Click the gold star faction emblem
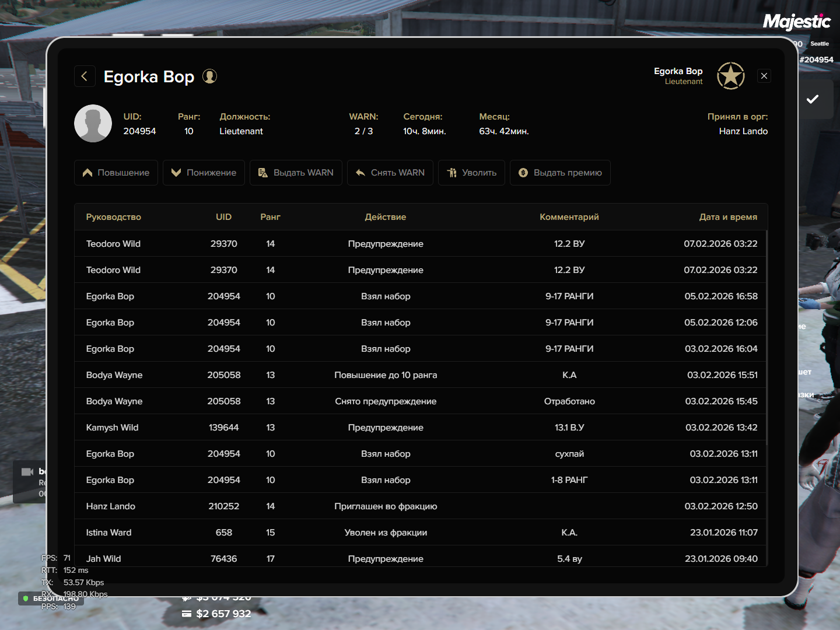 point(730,76)
